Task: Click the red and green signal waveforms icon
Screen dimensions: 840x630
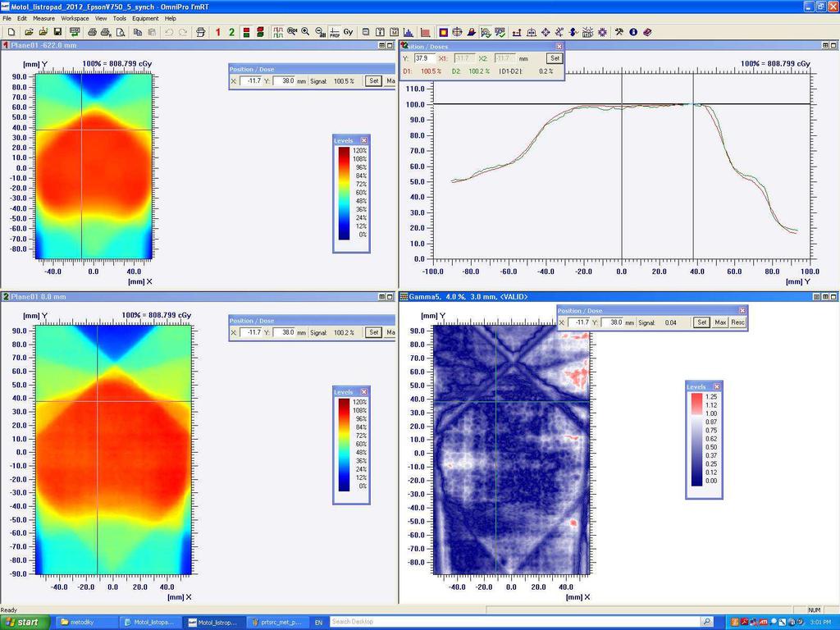Action: coord(278,32)
